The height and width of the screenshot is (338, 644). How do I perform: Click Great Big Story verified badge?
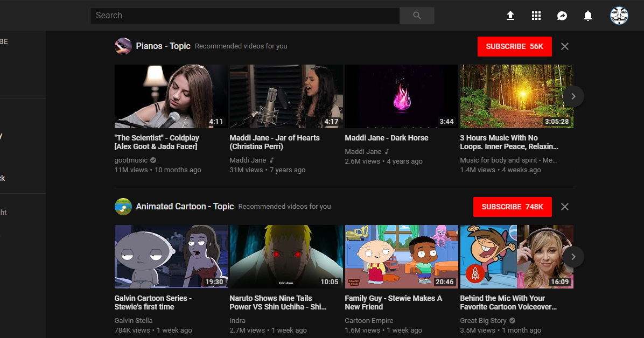(512, 320)
